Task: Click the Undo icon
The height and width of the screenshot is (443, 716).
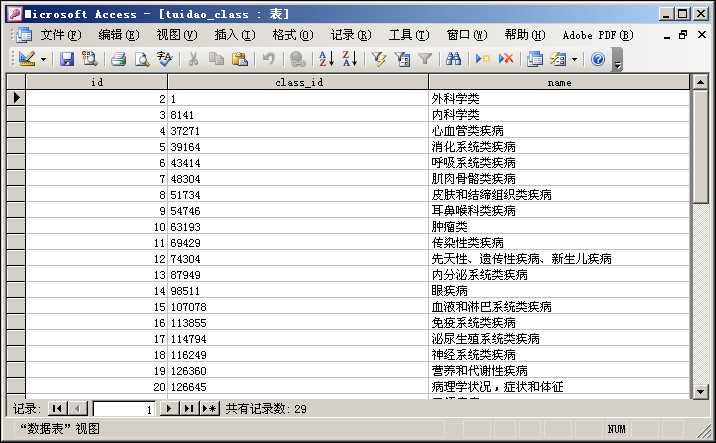Action: (x=269, y=59)
